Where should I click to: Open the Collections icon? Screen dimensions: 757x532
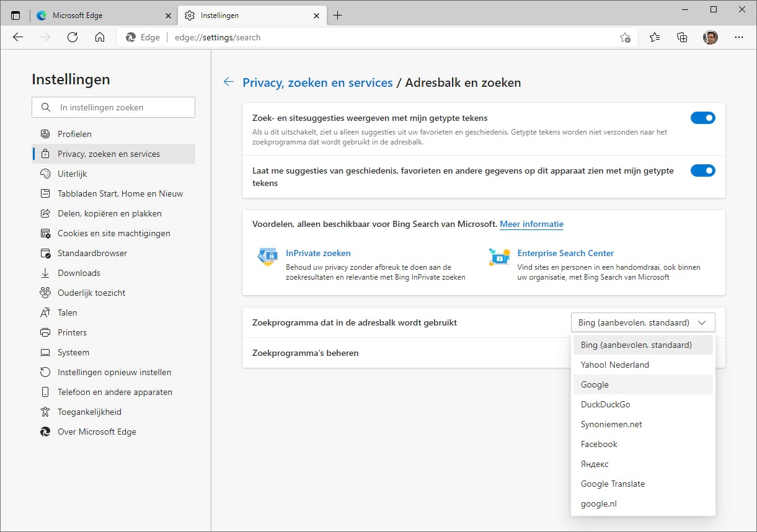682,37
